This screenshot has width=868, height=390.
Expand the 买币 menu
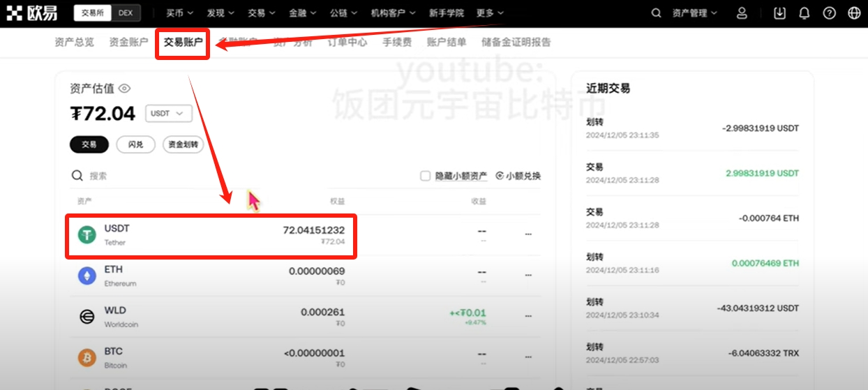pyautogui.click(x=180, y=13)
